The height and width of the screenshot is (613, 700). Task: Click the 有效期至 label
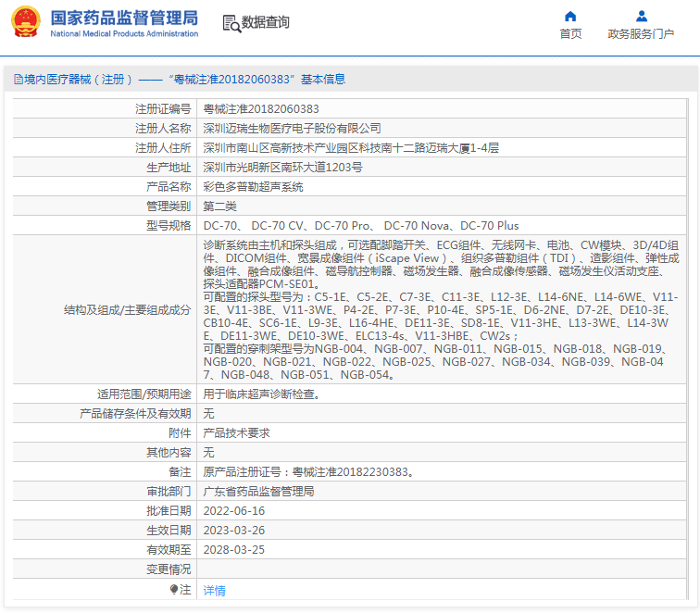169,550
